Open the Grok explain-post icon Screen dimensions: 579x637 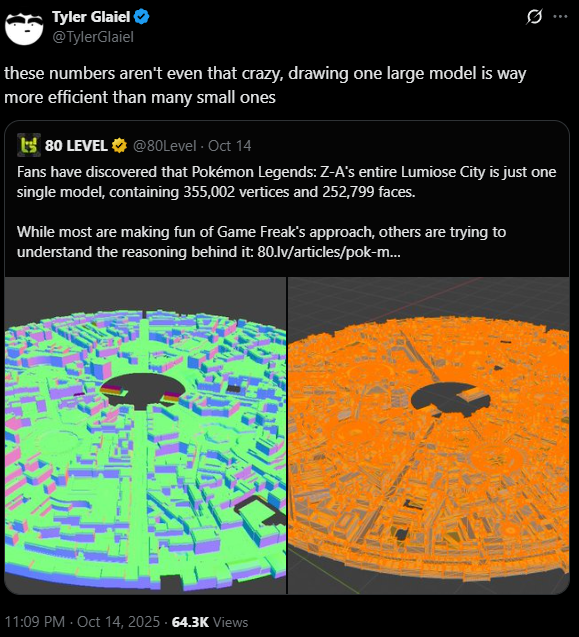[534, 17]
